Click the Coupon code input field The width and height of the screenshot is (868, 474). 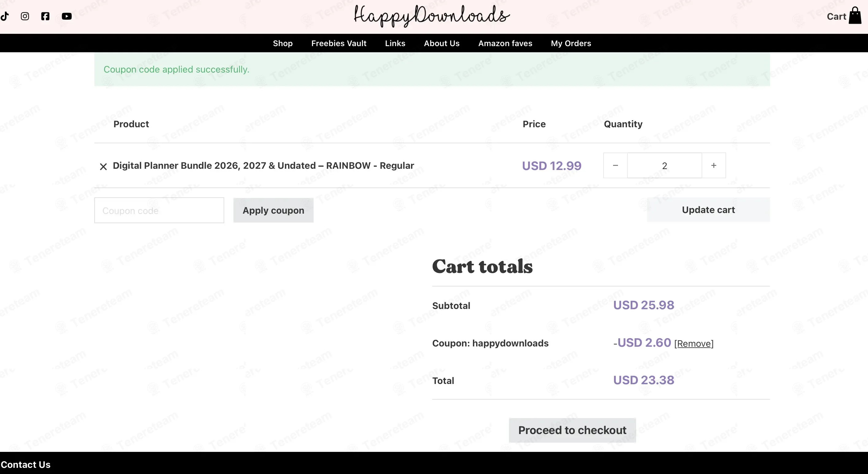159,210
